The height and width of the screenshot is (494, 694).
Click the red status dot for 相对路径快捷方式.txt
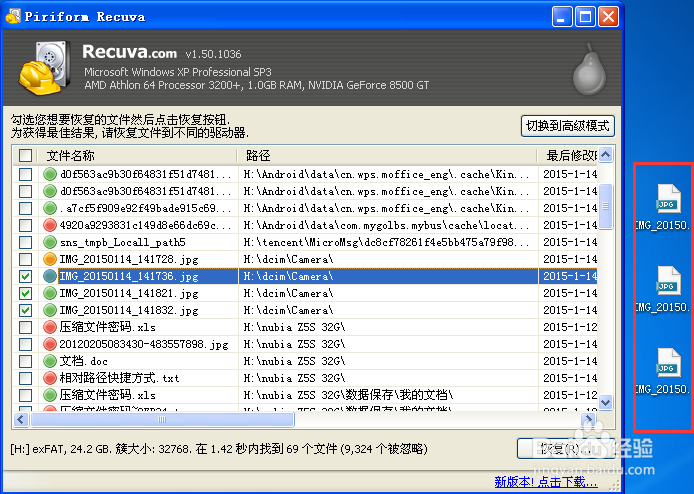tap(50, 378)
